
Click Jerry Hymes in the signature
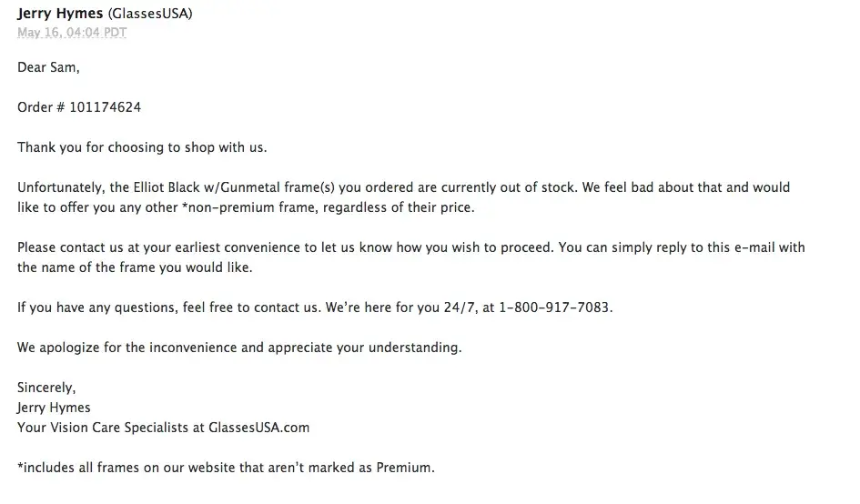[54, 408]
